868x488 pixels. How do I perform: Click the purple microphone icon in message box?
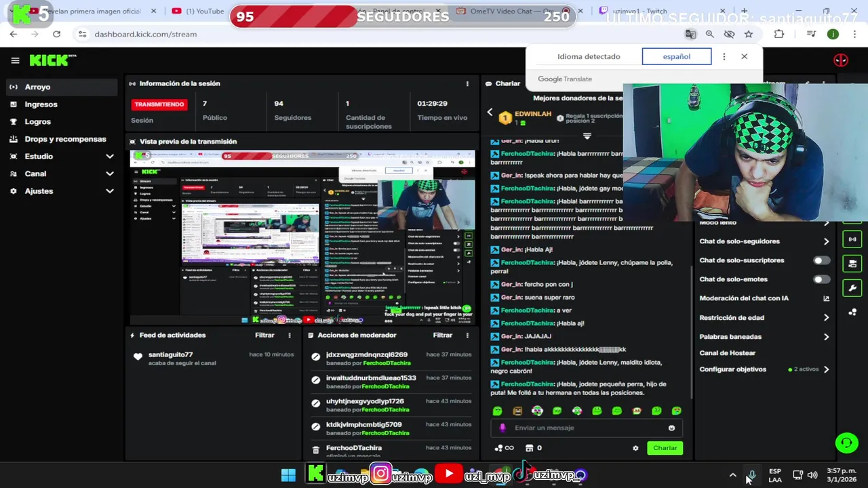[502, 428]
